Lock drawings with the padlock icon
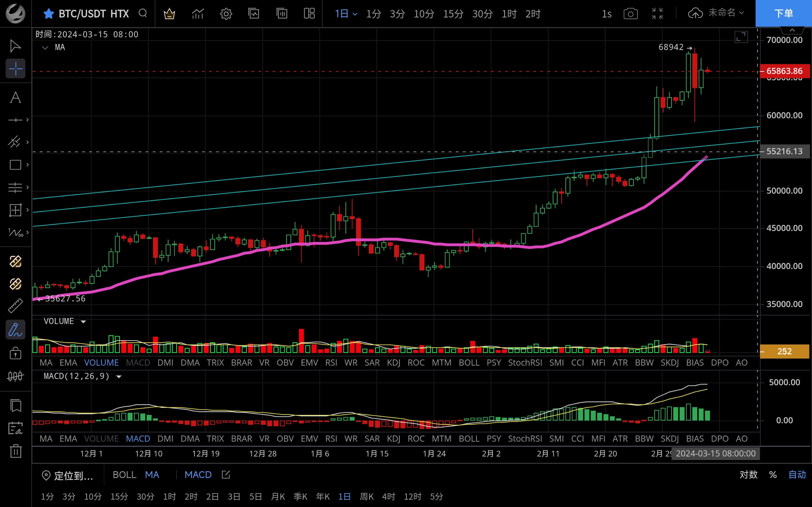The width and height of the screenshot is (812, 507). pos(16,353)
